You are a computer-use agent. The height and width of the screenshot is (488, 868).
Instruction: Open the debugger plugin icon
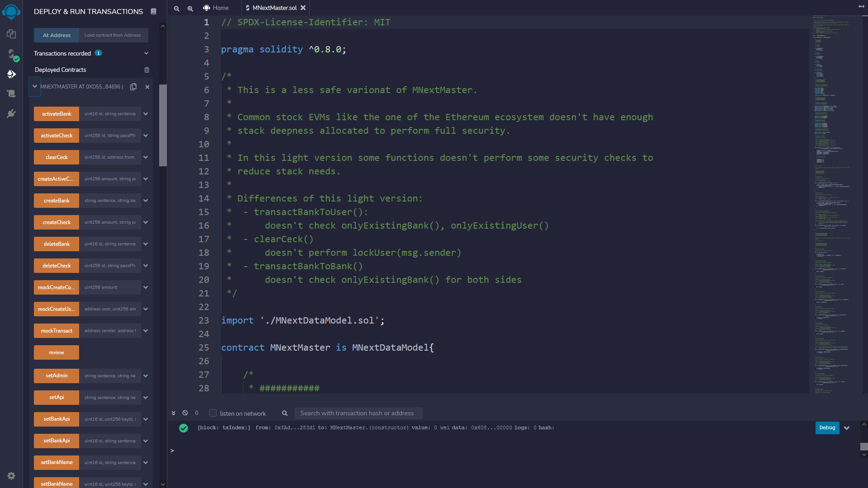(x=11, y=94)
